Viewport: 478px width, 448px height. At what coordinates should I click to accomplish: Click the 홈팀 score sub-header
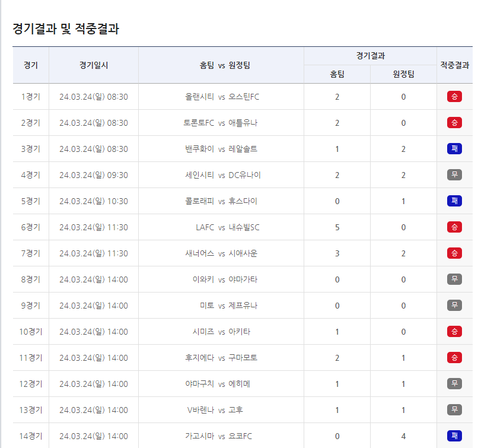click(x=337, y=74)
